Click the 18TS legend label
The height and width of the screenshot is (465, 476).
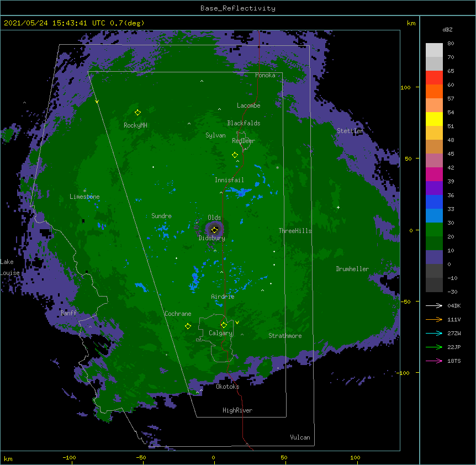[x=454, y=361]
